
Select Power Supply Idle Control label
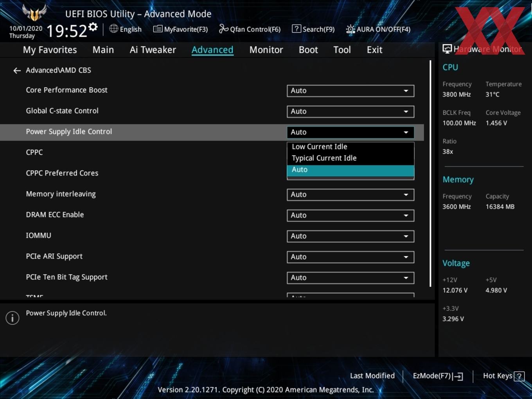69,132
